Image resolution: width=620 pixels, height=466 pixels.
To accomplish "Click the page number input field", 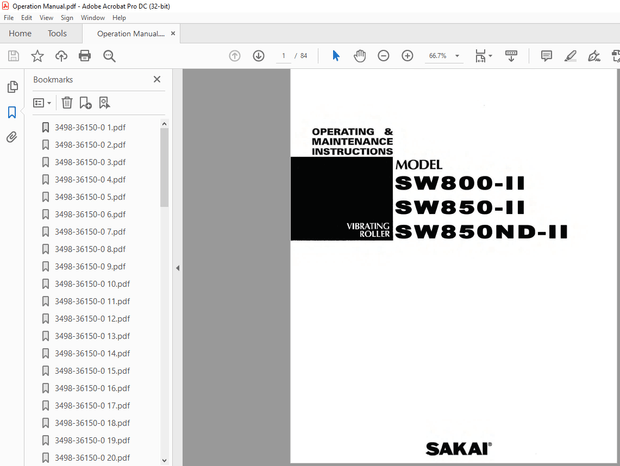I will [284, 56].
